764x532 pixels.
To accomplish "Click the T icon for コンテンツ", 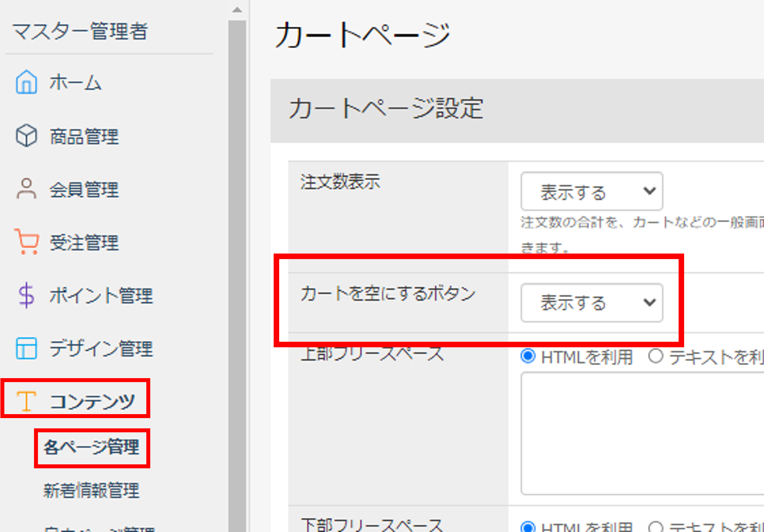I will (26, 401).
